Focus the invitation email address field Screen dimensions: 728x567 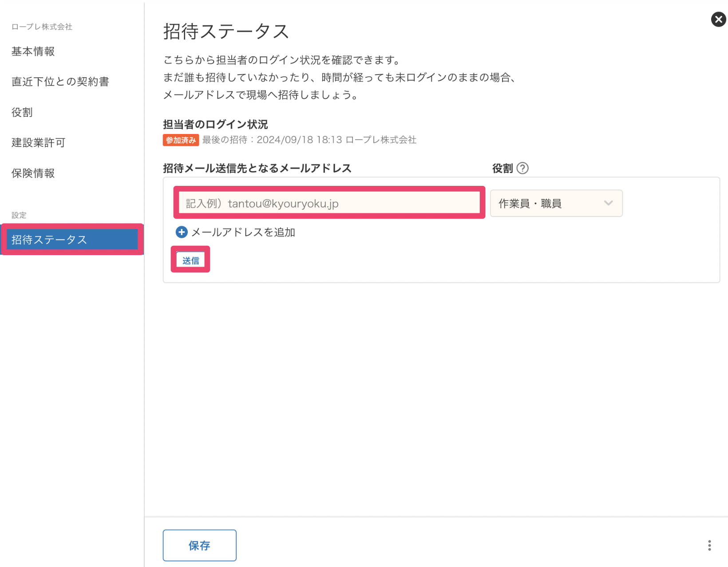[328, 203]
